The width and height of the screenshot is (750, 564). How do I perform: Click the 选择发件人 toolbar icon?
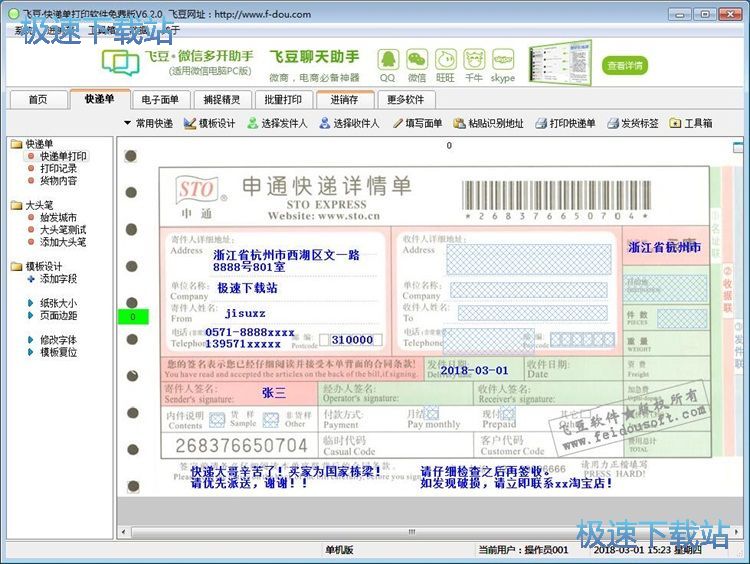point(252,123)
